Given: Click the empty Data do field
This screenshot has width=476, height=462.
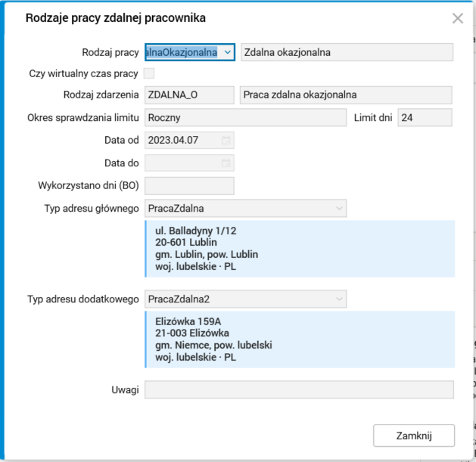Looking at the screenshot, I should 182,163.
